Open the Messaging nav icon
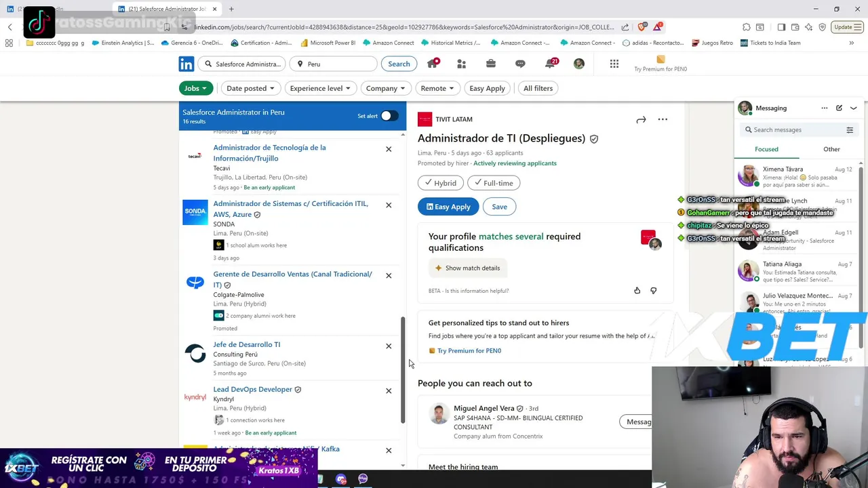The height and width of the screenshot is (488, 868). 520,64
